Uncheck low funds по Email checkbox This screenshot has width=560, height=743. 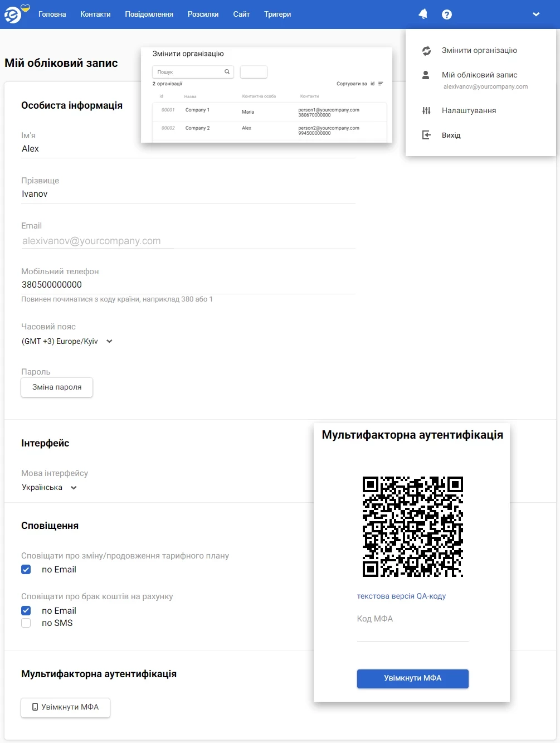click(26, 610)
